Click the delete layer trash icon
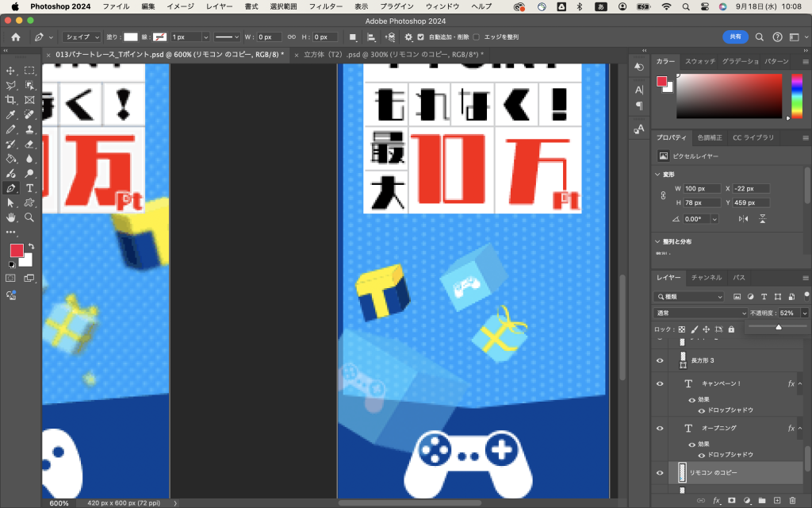Viewport: 812px width, 508px height. click(791, 501)
